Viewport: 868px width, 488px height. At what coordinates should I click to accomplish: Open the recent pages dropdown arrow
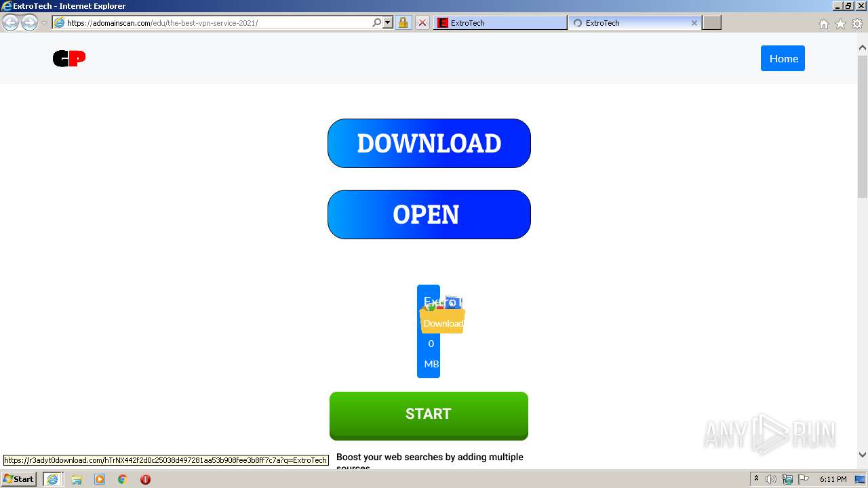(x=44, y=23)
